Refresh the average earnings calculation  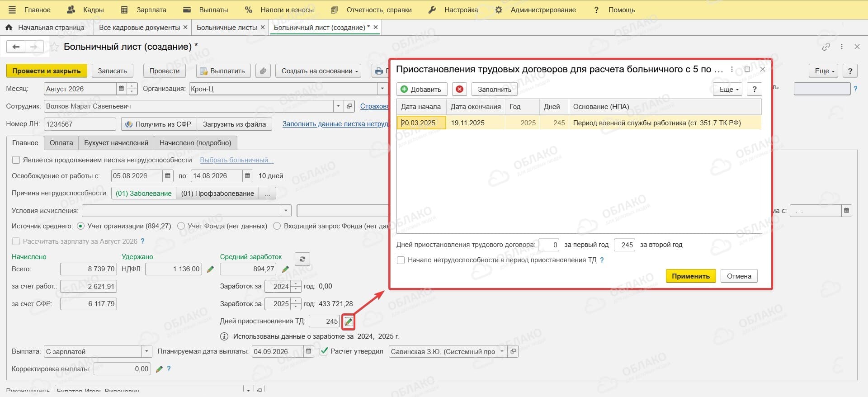[x=302, y=259]
